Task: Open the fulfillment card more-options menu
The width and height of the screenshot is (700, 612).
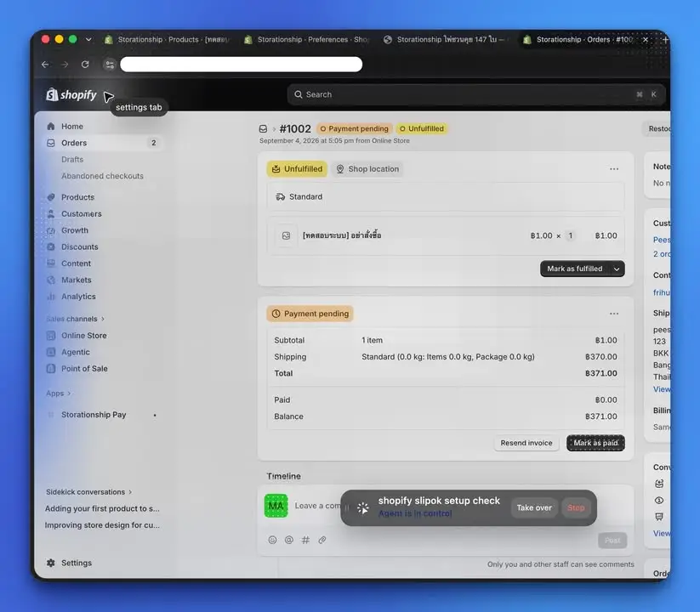Action: click(614, 169)
